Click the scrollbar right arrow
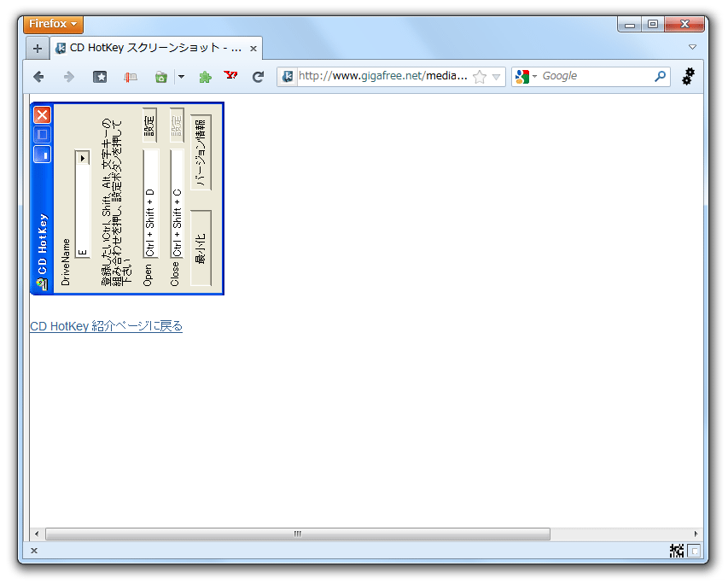Screen dimensions: 728x584 pos(696,534)
